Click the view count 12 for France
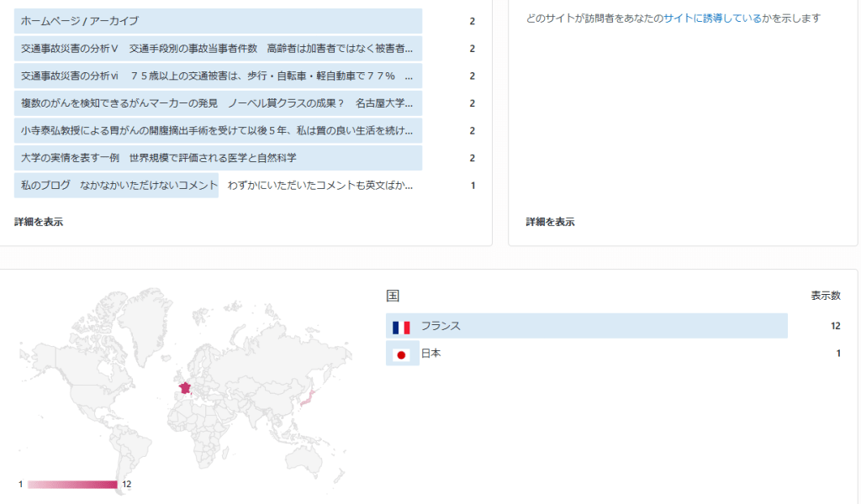This screenshot has width=861, height=504. [834, 326]
